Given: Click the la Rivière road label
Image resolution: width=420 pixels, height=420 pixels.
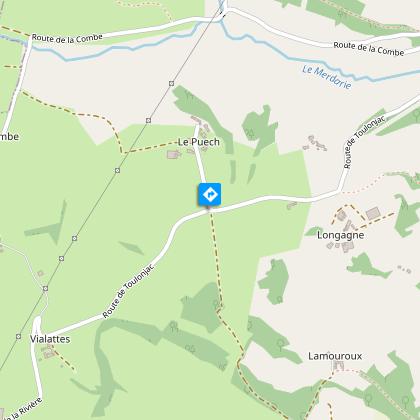Looking at the screenshot, I should [x=22, y=410].
